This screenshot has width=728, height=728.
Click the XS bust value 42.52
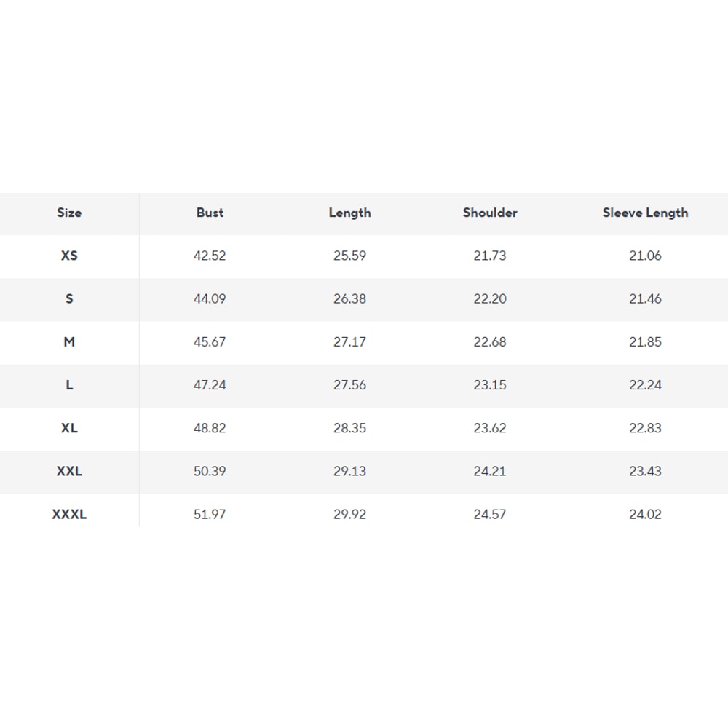click(210, 256)
